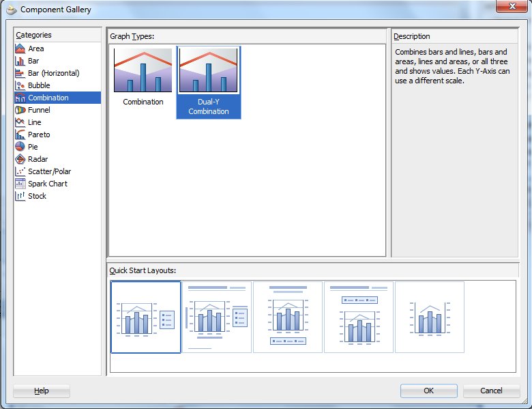Select the last quick start layout without legend

[430, 318]
